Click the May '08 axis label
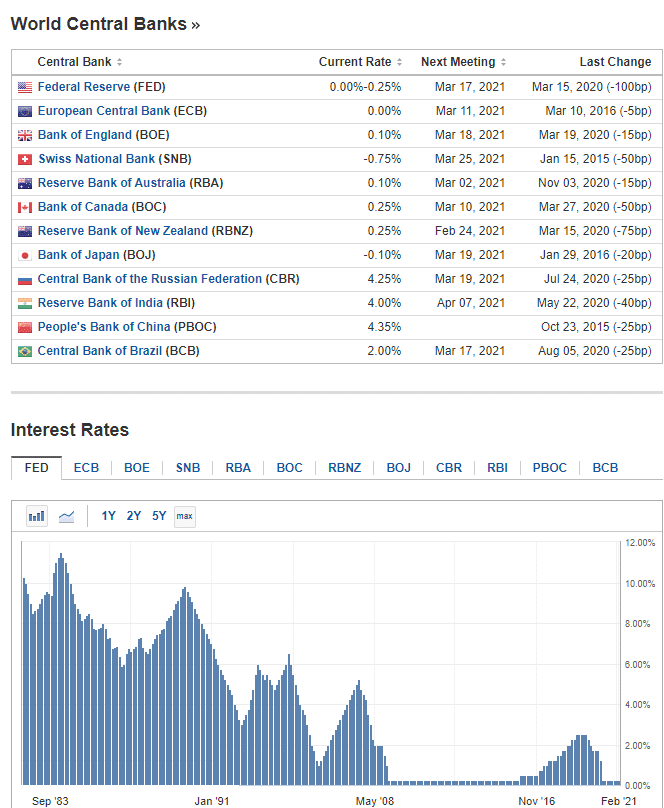Image resolution: width=664 pixels, height=808 pixels. tap(374, 801)
